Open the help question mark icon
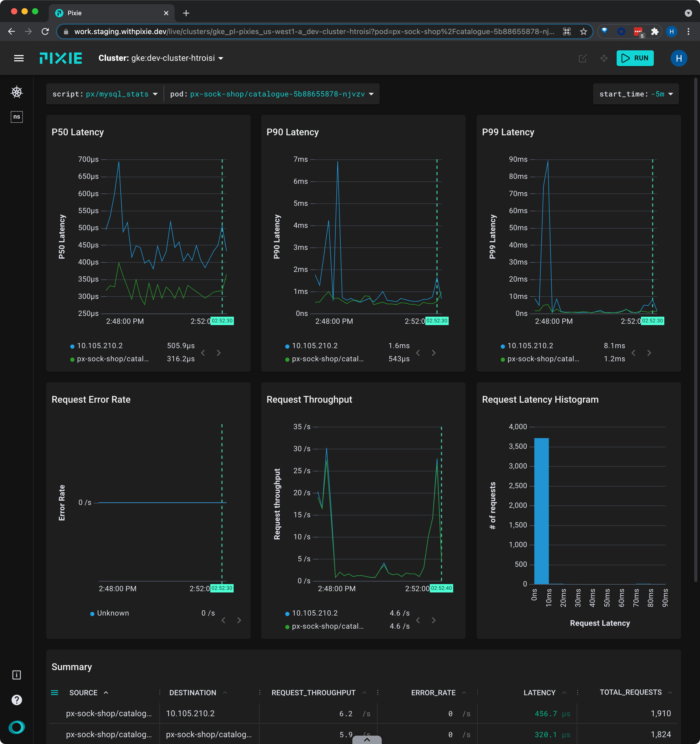The image size is (700, 744). pos(17,700)
